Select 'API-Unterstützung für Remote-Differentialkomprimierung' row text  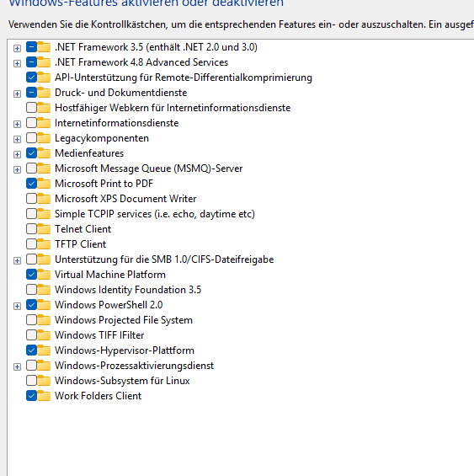pos(184,78)
